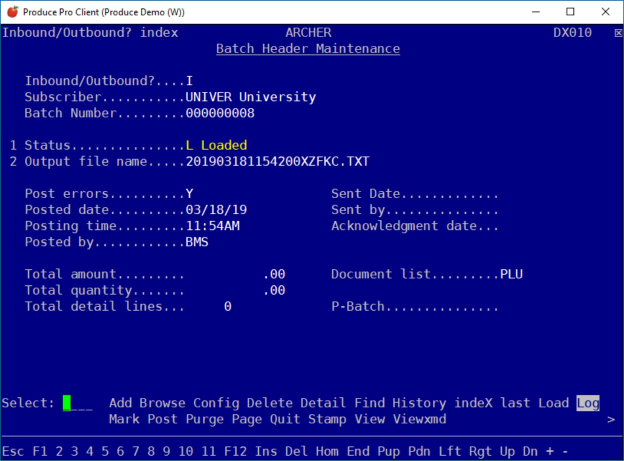This screenshot has width=624, height=461.
Task: Click the Up key in bottom bar
Action: coord(507,451)
